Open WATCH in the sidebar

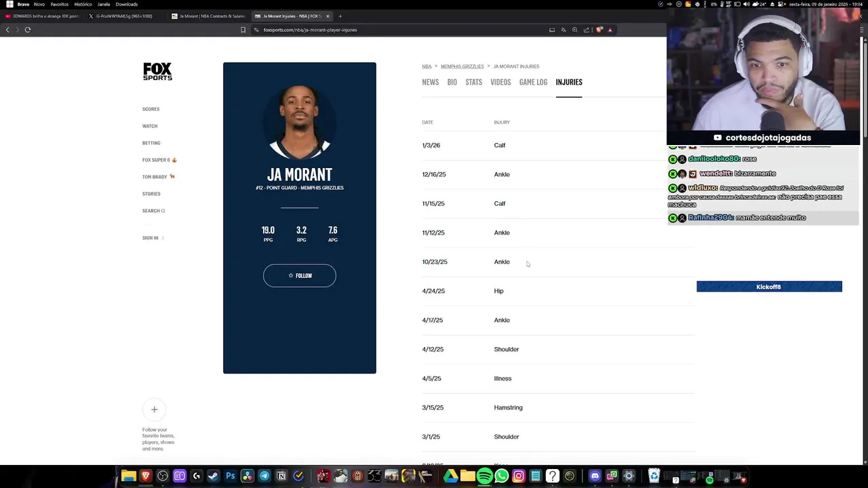pos(150,126)
